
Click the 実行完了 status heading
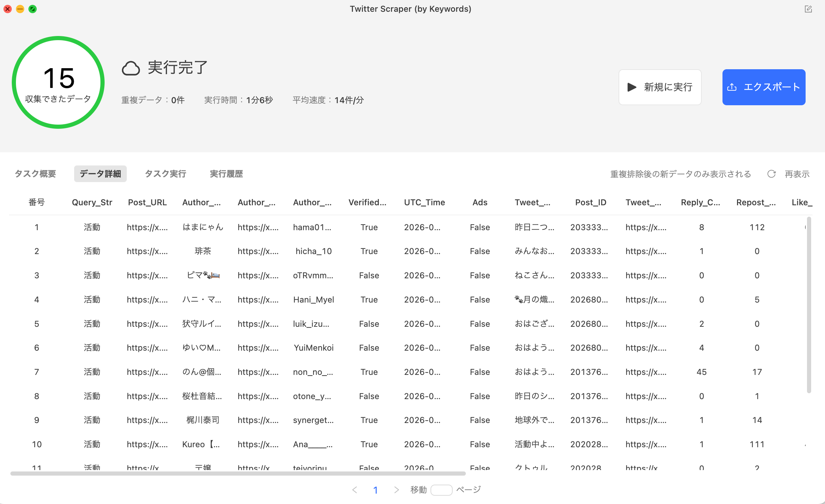(178, 67)
